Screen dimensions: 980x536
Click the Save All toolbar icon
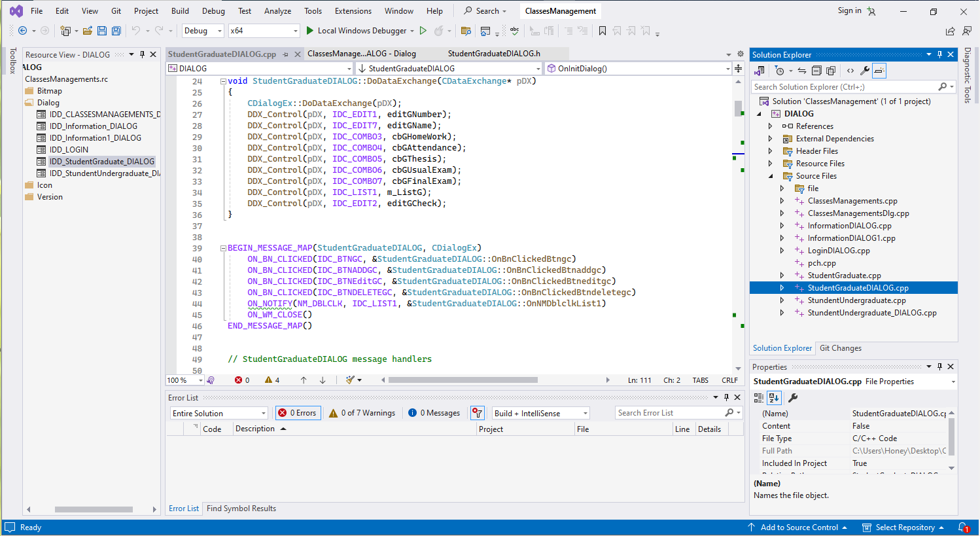(x=116, y=31)
